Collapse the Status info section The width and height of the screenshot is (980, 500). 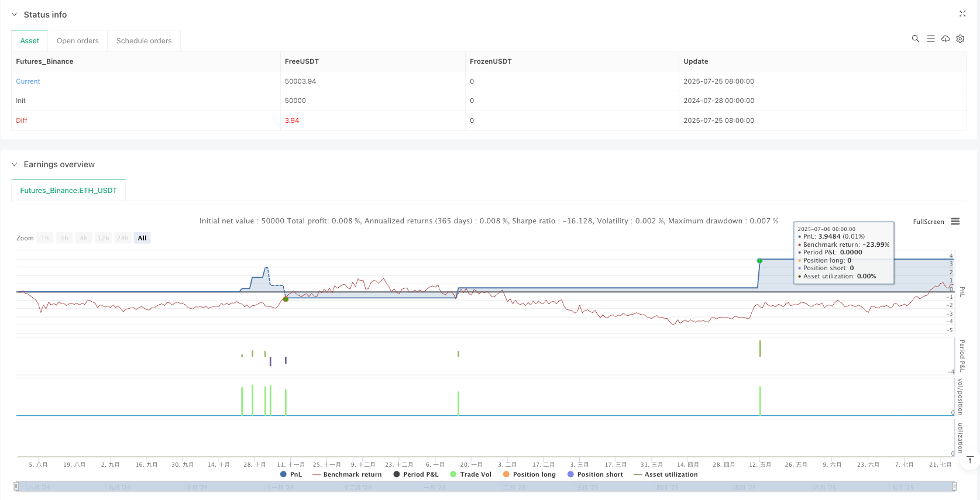click(15, 15)
